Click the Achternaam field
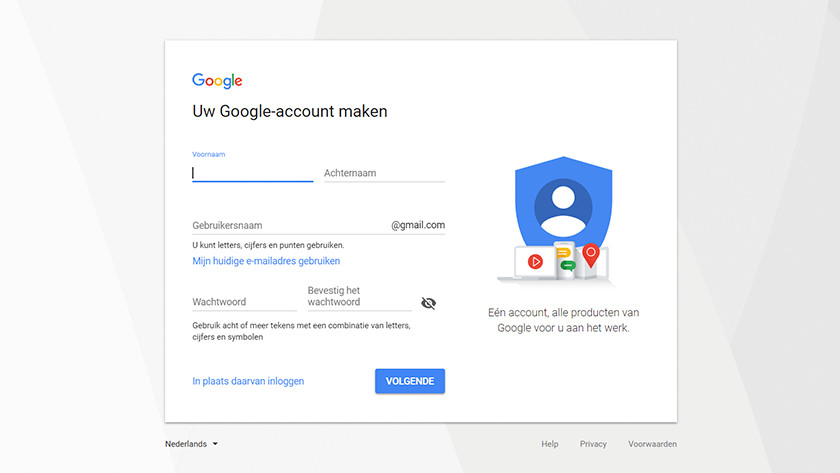The width and height of the screenshot is (840, 473). tap(384, 173)
